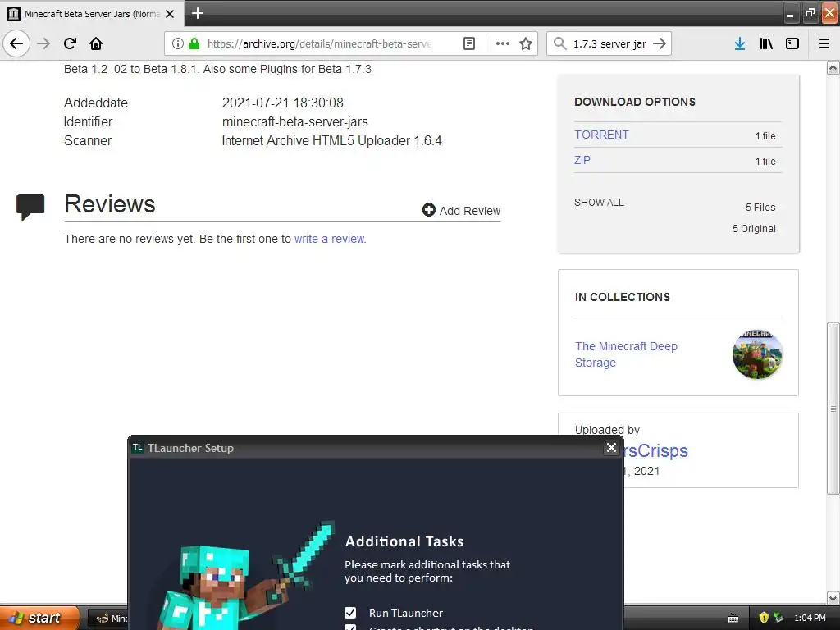Download the ZIP option
840x630 pixels.
coord(582,160)
